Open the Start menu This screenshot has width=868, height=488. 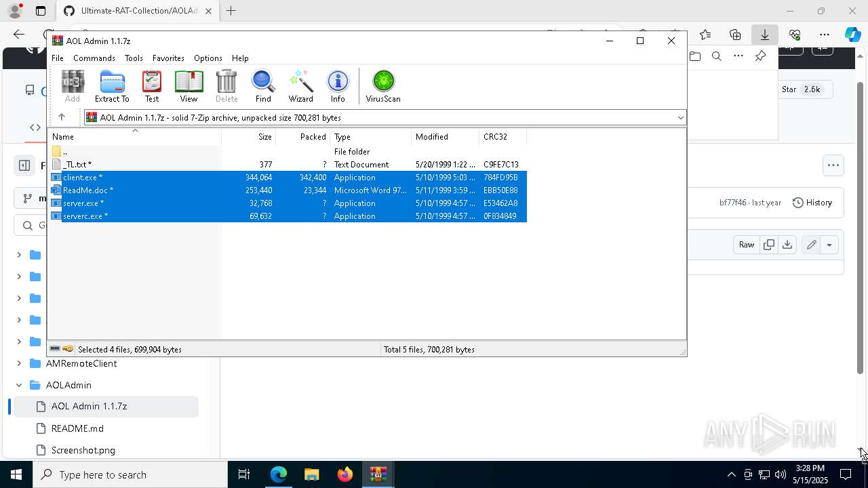16,474
